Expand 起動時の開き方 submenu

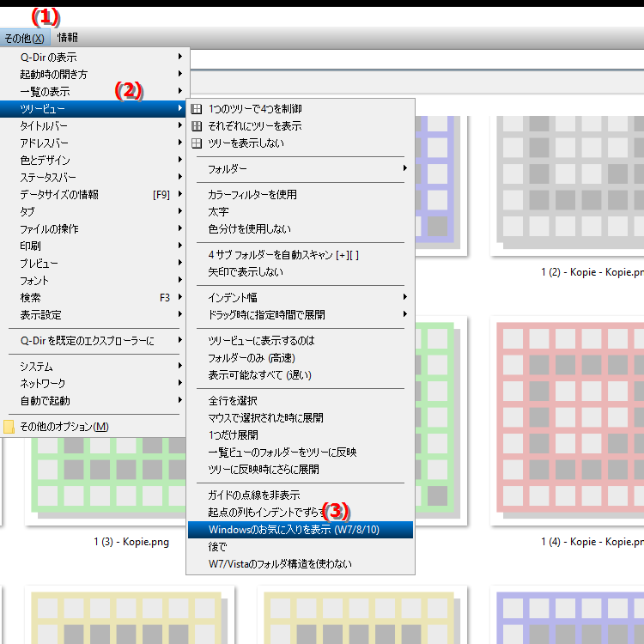94,74
